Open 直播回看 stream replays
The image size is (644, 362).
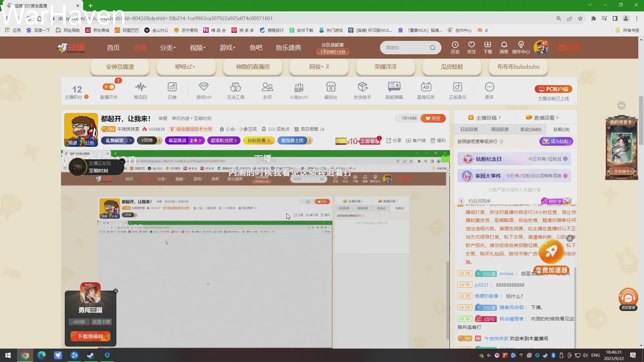click(542, 118)
